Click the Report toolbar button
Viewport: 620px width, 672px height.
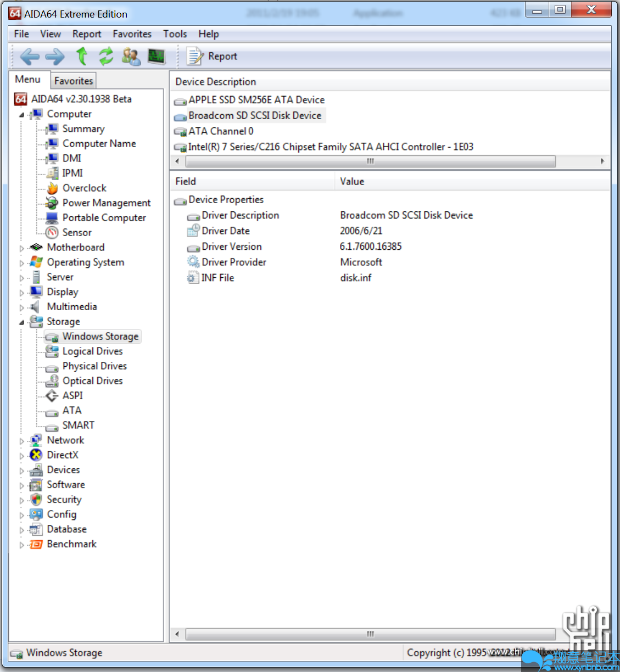click(212, 56)
